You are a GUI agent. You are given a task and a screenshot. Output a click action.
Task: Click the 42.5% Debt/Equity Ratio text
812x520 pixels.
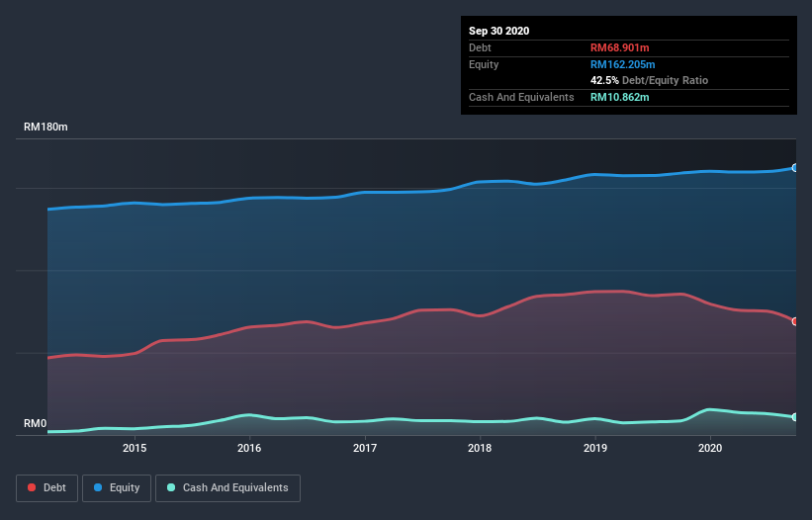649,80
